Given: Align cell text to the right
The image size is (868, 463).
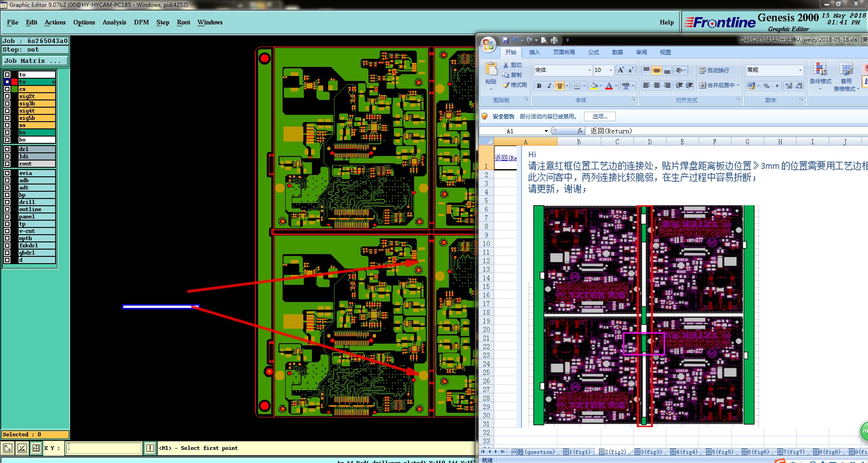Looking at the screenshot, I should [x=667, y=85].
